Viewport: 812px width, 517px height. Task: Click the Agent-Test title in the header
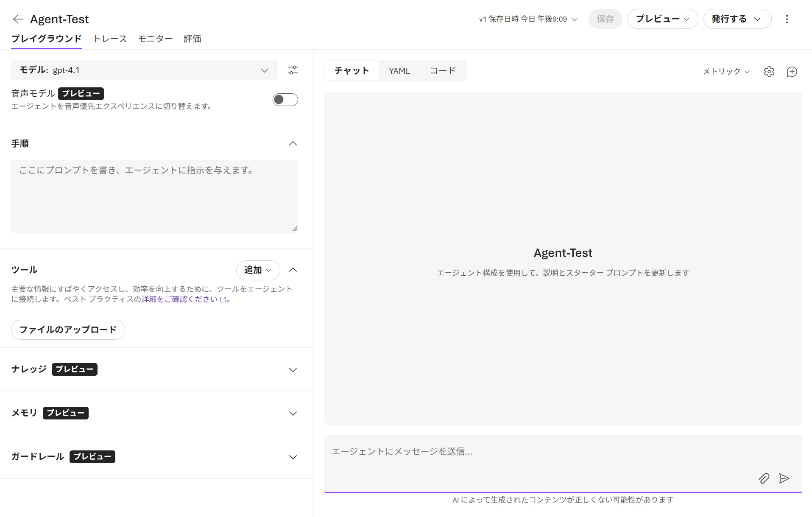point(59,19)
